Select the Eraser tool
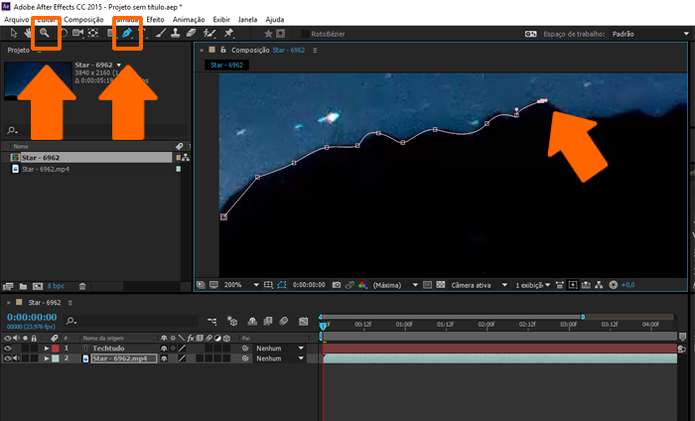Viewport: 695px width, 421px height. coord(191,33)
